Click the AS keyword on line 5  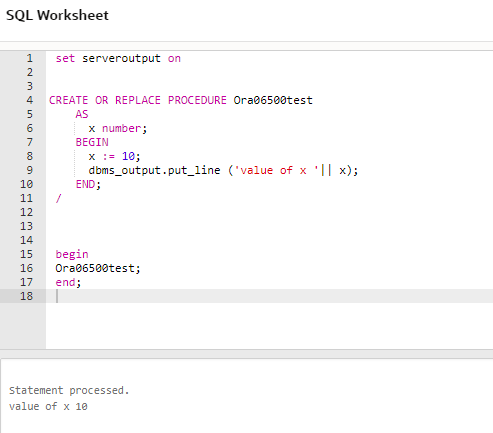pos(82,114)
